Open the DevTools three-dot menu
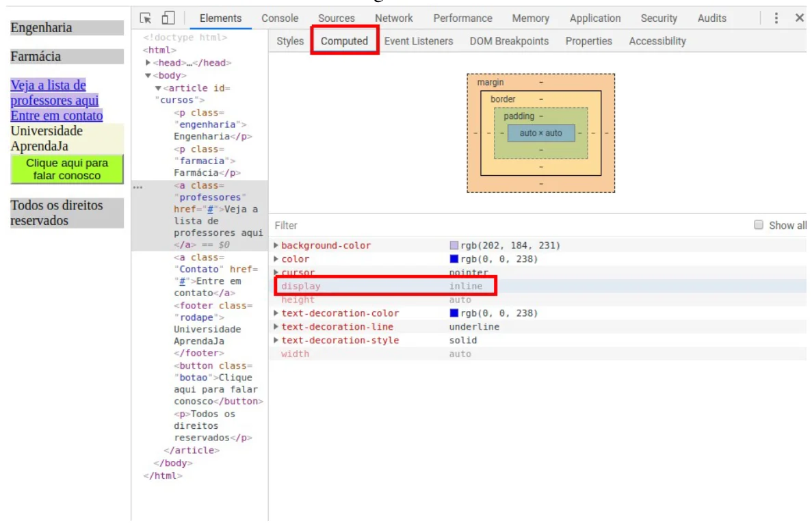 pyautogui.click(x=776, y=18)
